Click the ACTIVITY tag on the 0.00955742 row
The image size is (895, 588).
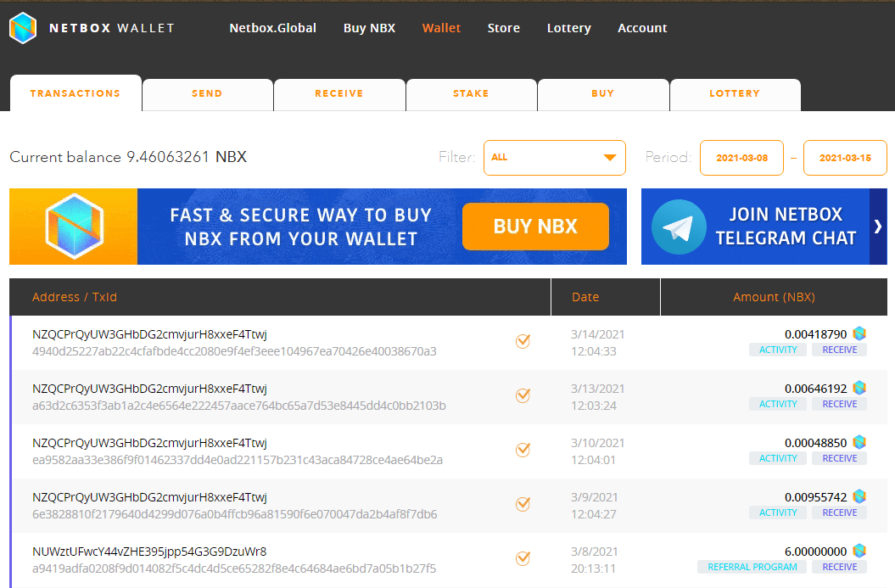(777, 512)
